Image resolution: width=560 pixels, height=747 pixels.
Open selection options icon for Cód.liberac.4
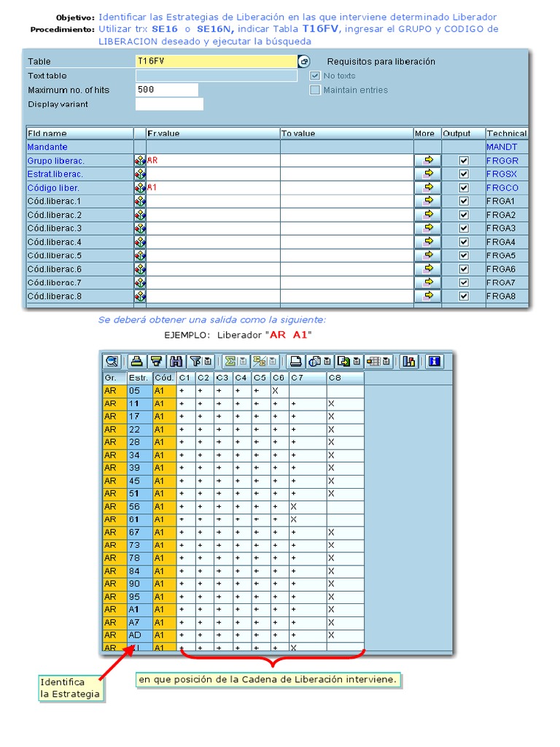(x=140, y=242)
